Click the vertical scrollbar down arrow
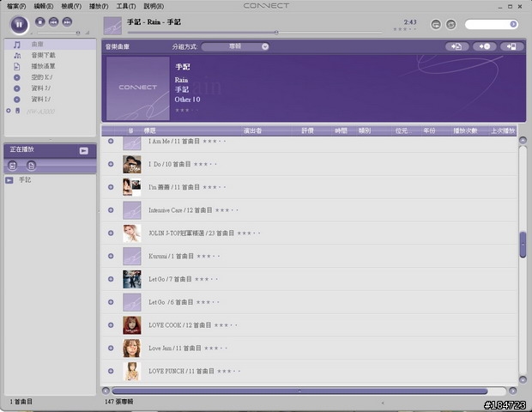532x412 pixels. [x=523, y=379]
